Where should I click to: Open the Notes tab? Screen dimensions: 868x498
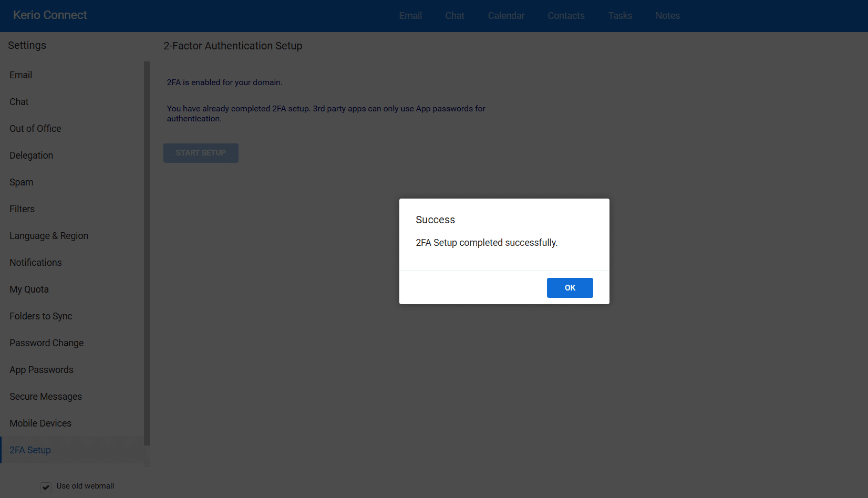pos(667,16)
